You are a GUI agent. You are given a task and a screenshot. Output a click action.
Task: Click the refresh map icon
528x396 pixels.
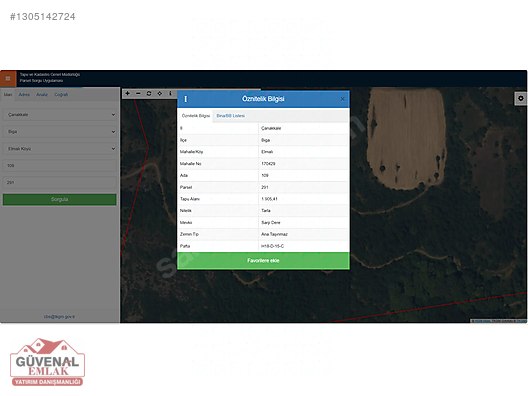point(149,93)
